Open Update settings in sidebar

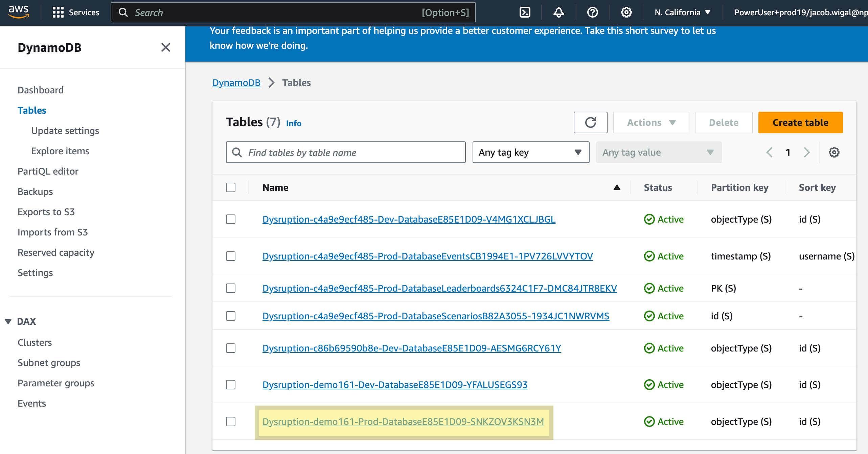(65, 131)
